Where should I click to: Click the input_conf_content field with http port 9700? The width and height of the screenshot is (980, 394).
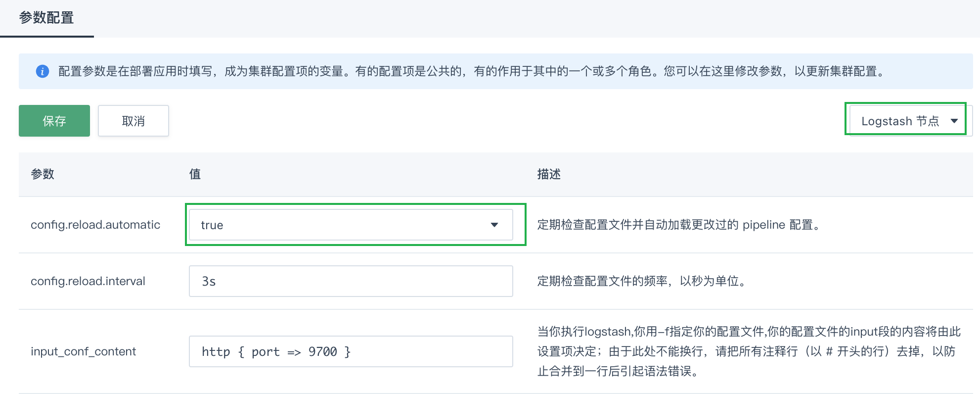tap(351, 351)
